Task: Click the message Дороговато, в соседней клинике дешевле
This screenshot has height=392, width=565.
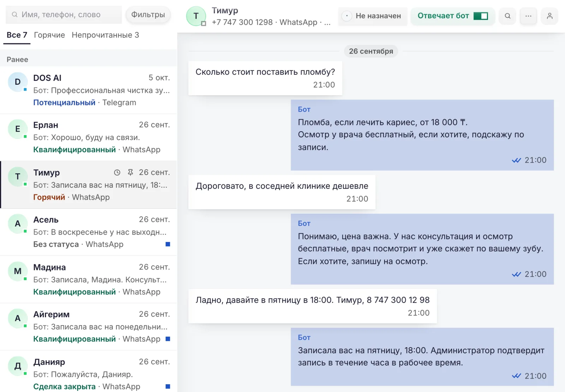Action: click(x=282, y=192)
